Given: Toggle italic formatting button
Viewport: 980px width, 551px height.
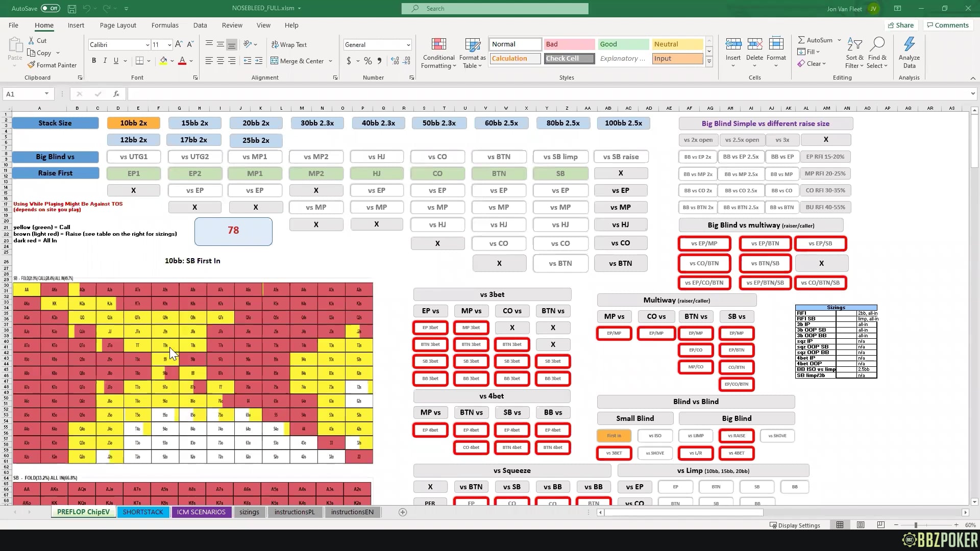Looking at the screenshot, I should point(105,61).
